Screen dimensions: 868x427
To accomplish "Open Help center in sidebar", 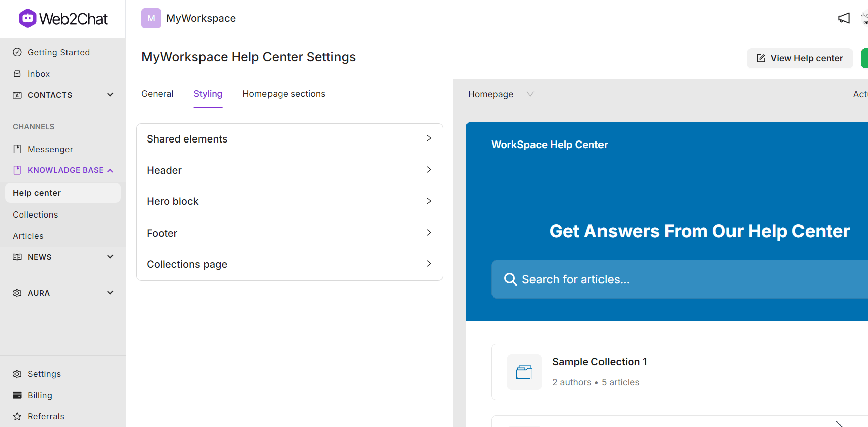I will tap(63, 193).
